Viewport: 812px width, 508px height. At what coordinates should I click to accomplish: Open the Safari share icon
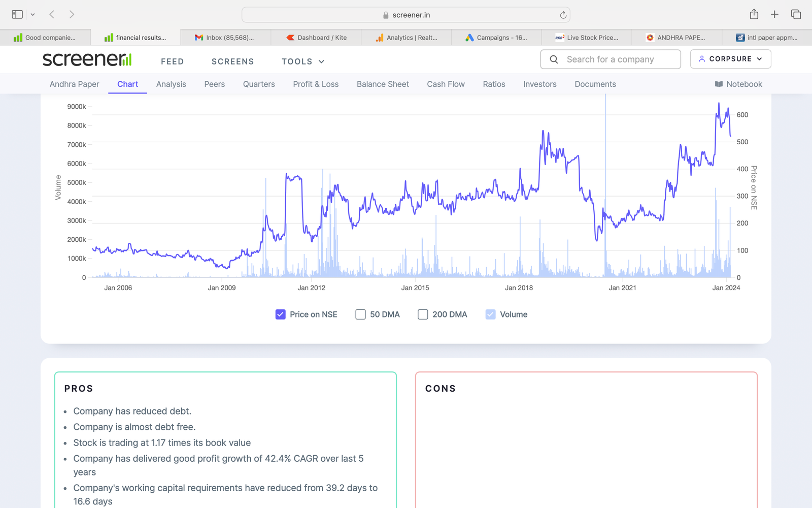point(754,14)
